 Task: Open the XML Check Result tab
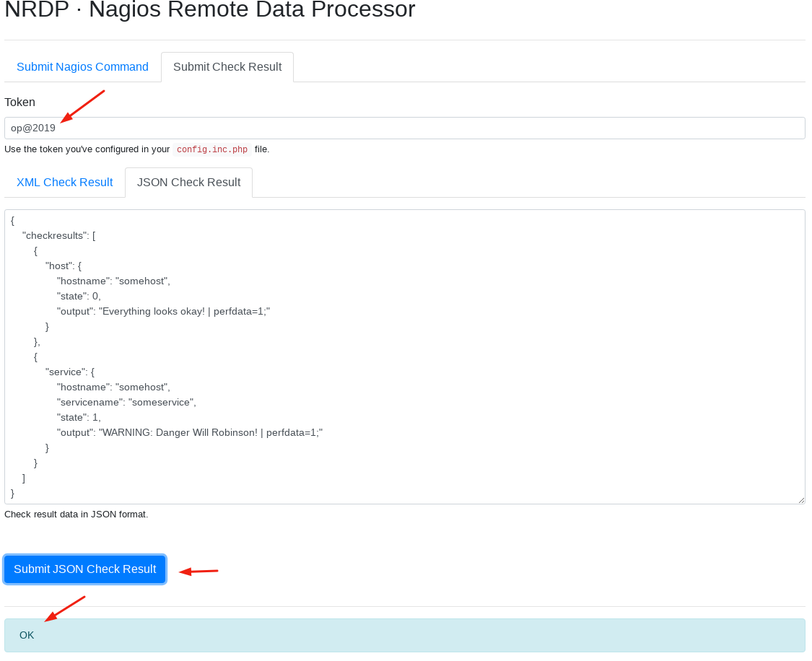64,183
